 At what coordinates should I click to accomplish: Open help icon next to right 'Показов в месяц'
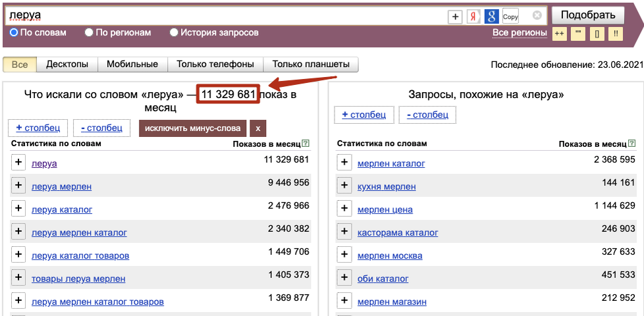631,144
